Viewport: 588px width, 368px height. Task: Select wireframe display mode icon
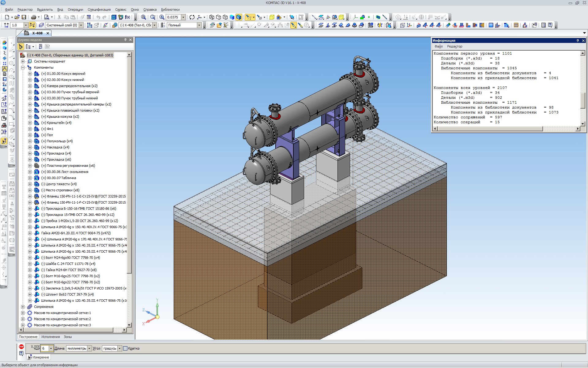coord(212,17)
